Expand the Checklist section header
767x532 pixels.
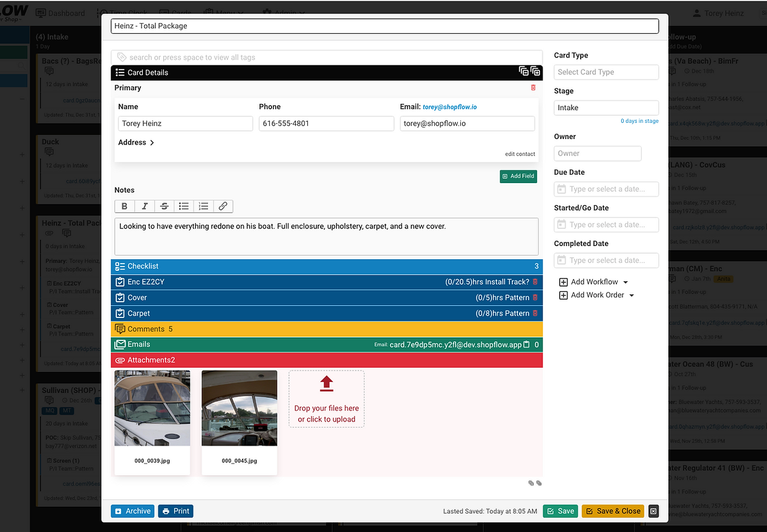click(143, 266)
